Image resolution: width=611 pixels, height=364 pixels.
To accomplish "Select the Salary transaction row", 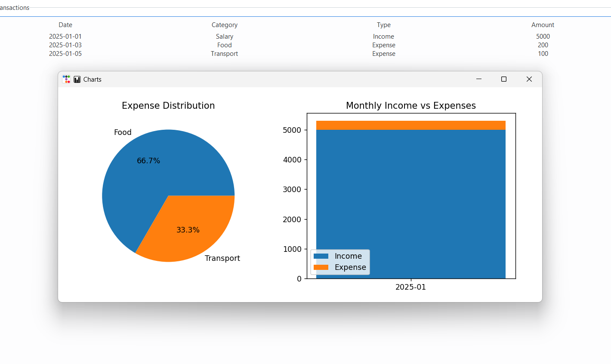I will pos(224,36).
